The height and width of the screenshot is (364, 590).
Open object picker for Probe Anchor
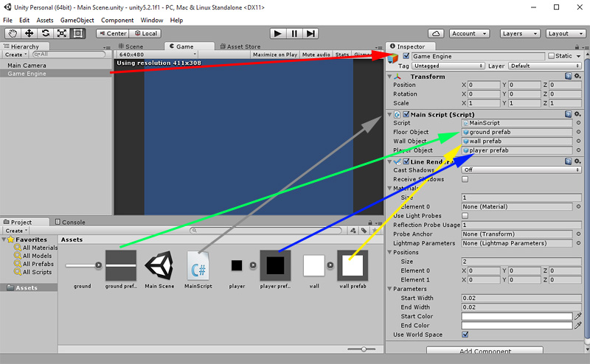pos(578,234)
